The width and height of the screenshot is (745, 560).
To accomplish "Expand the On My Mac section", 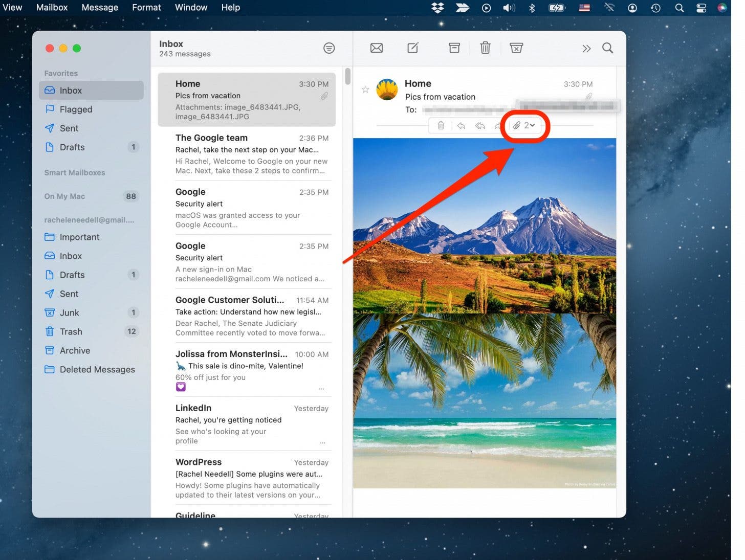I will pyautogui.click(x=64, y=196).
